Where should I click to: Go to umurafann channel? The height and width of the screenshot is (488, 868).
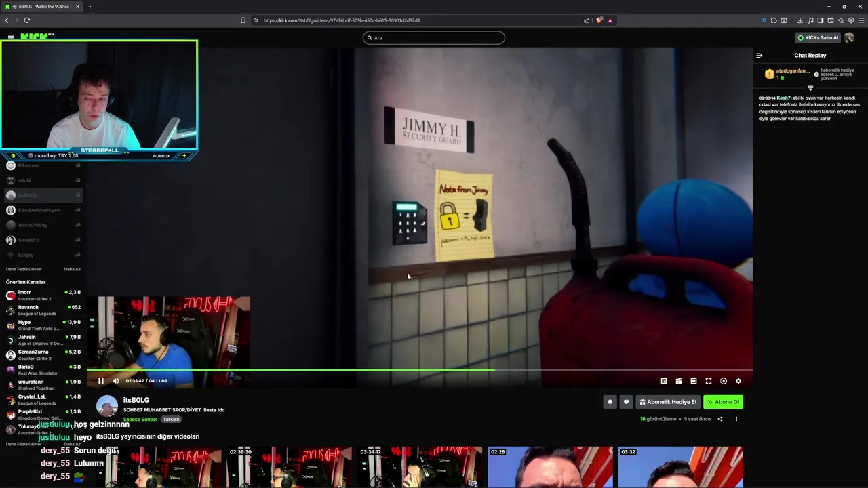pos(43,385)
